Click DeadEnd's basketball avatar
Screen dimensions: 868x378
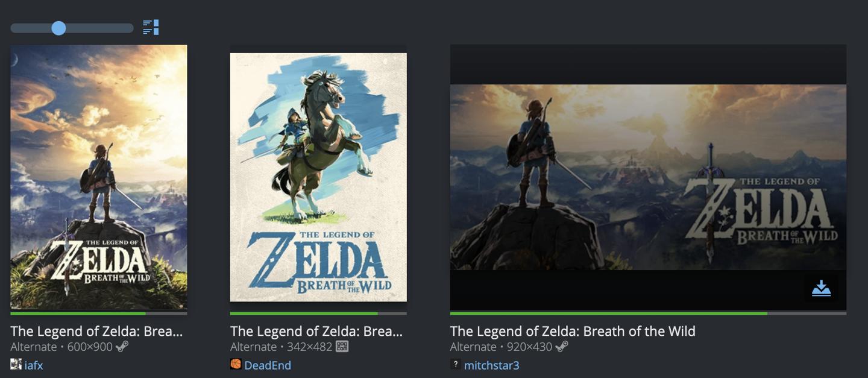(236, 364)
